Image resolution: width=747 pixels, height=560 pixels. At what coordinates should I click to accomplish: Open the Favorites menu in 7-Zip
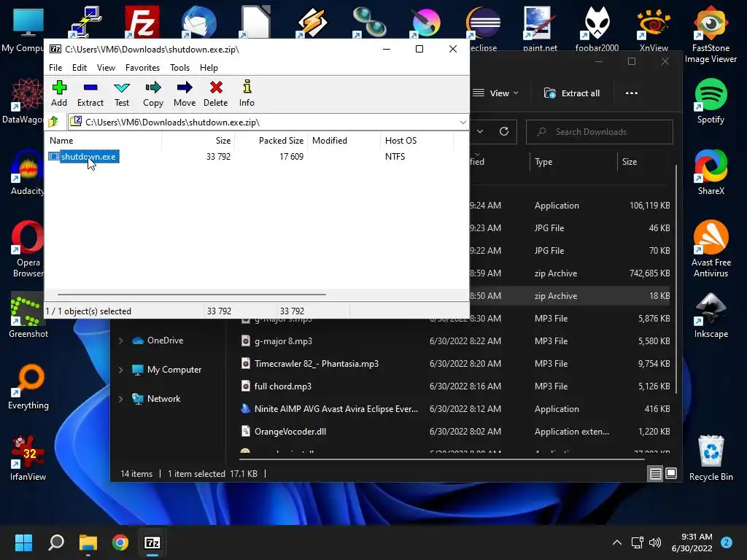click(x=142, y=68)
